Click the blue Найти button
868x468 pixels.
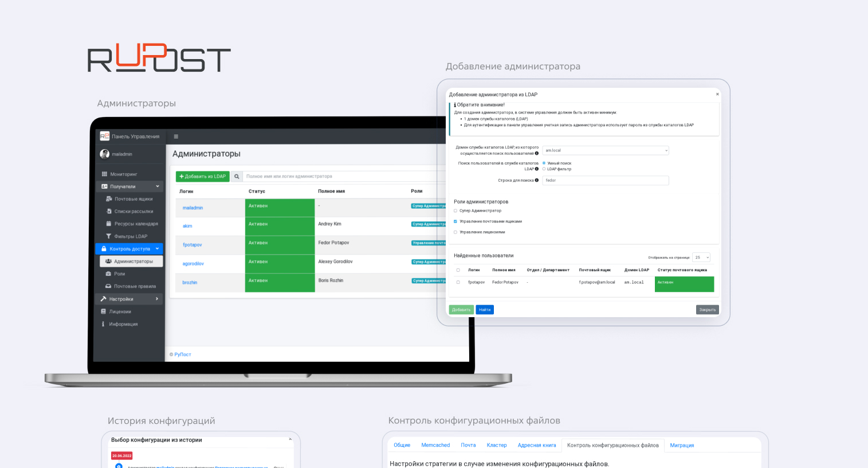tap(485, 310)
